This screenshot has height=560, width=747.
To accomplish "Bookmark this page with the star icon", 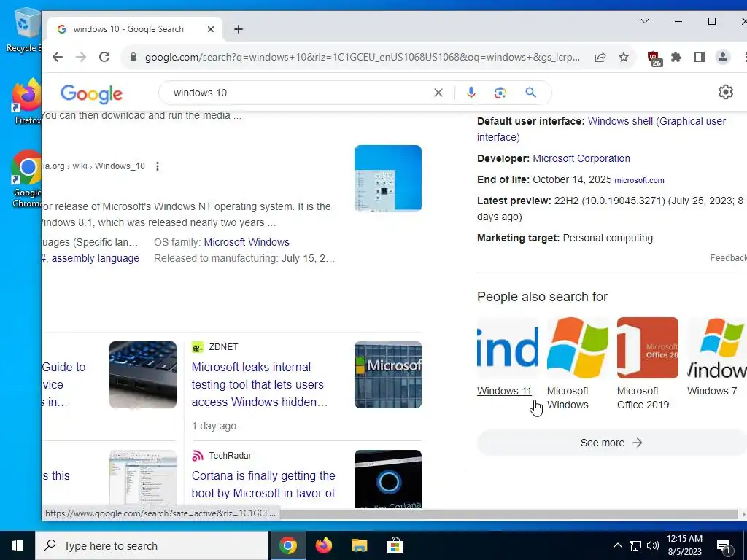I will (624, 57).
